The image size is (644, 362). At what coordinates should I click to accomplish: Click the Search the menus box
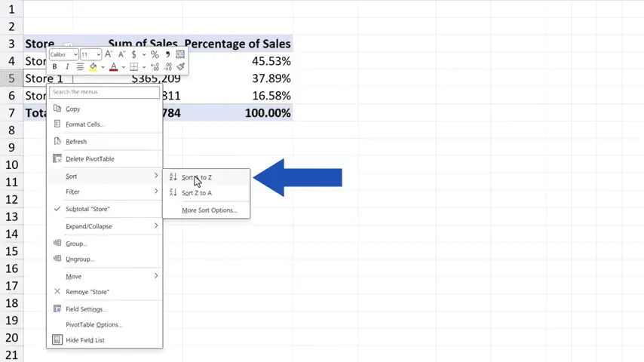pos(105,92)
